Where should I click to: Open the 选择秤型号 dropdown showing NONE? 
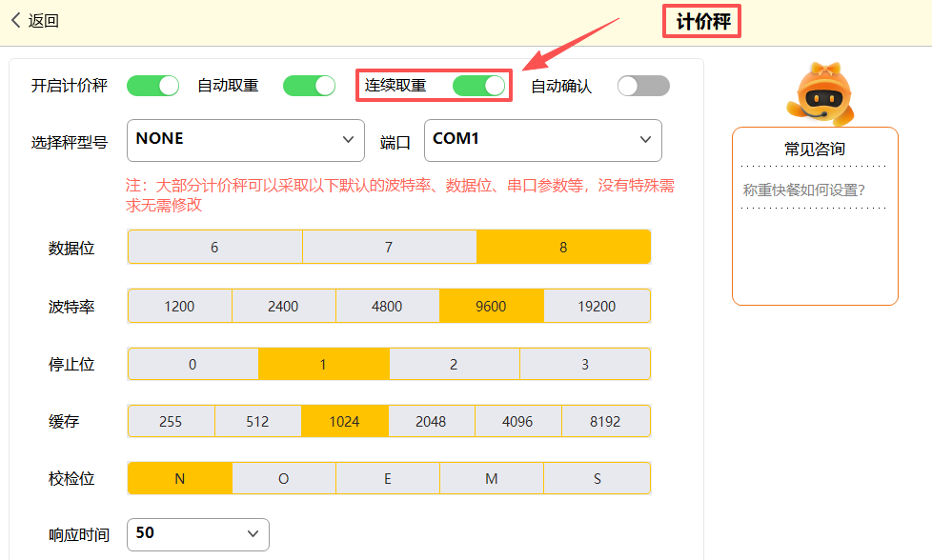click(x=245, y=140)
